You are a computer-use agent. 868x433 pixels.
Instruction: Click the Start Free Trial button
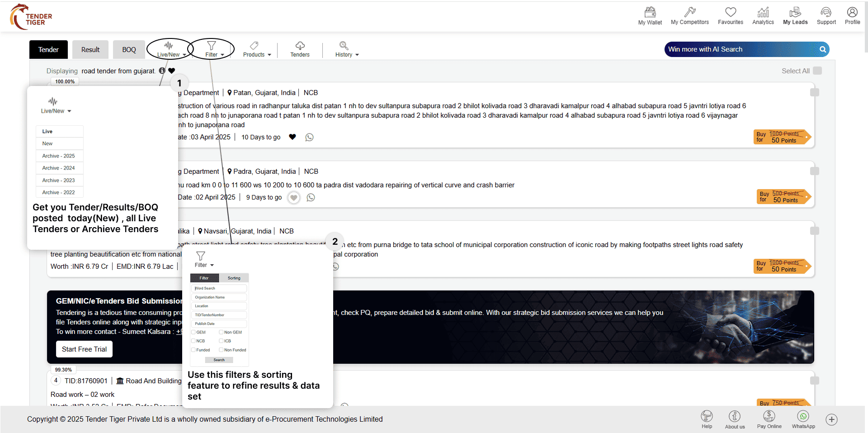84,349
